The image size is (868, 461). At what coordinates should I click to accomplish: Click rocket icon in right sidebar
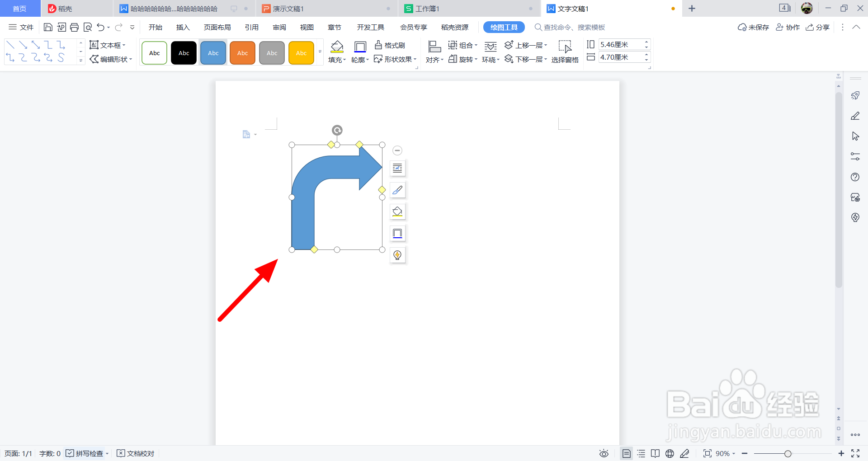tap(855, 95)
